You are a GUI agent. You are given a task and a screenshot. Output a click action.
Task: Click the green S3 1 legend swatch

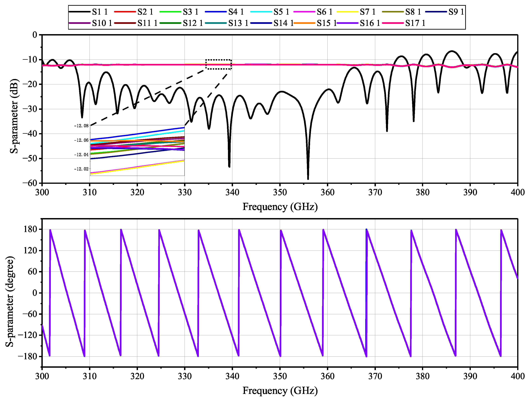(170, 12)
